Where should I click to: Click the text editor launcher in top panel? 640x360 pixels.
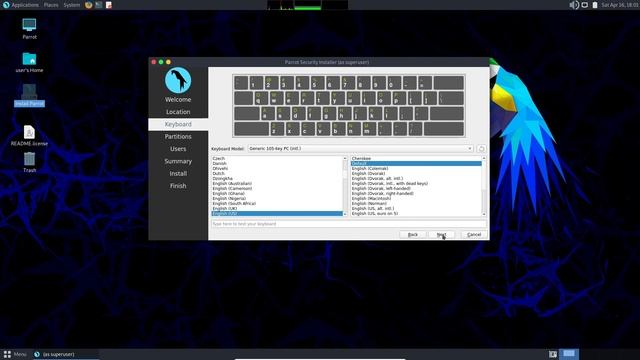pyautogui.click(x=109, y=5)
